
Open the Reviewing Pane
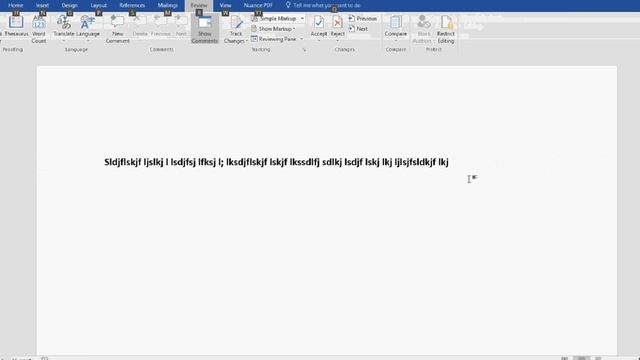[274, 39]
